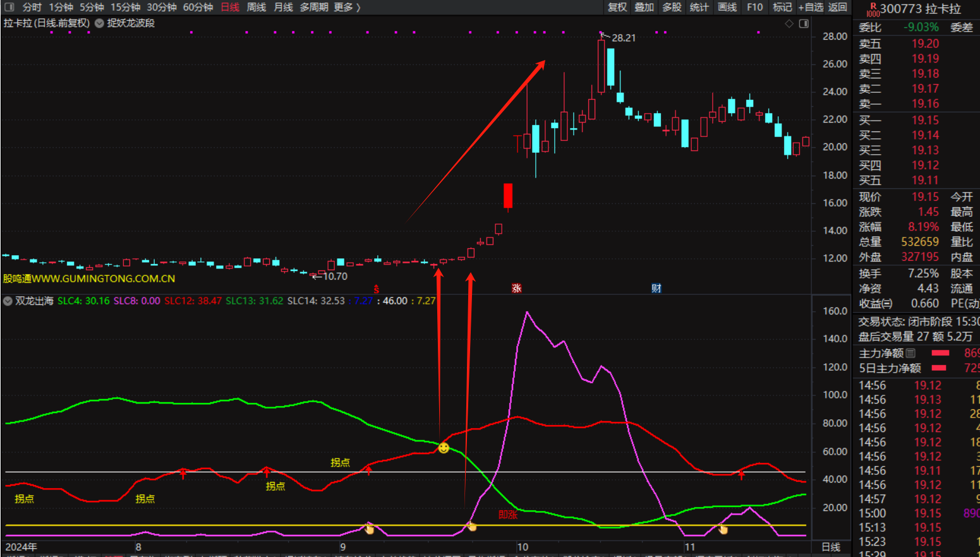980x557 pixels.
Task: Click the 28.21 high price label
Action: (623, 38)
